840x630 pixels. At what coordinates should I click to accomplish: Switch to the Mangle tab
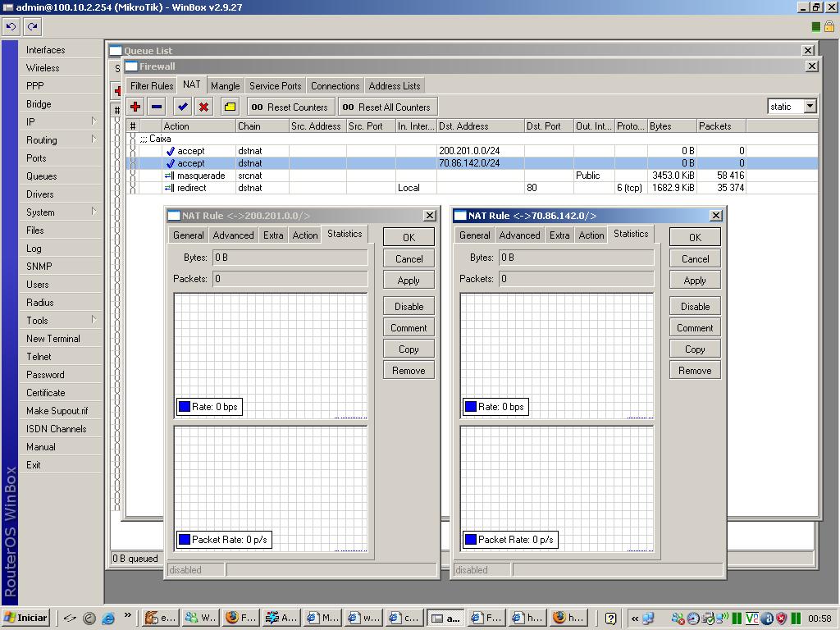click(225, 86)
